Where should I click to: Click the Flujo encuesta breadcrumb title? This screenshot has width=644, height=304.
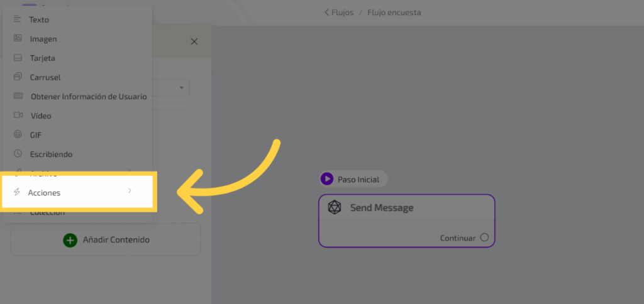coord(393,13)
